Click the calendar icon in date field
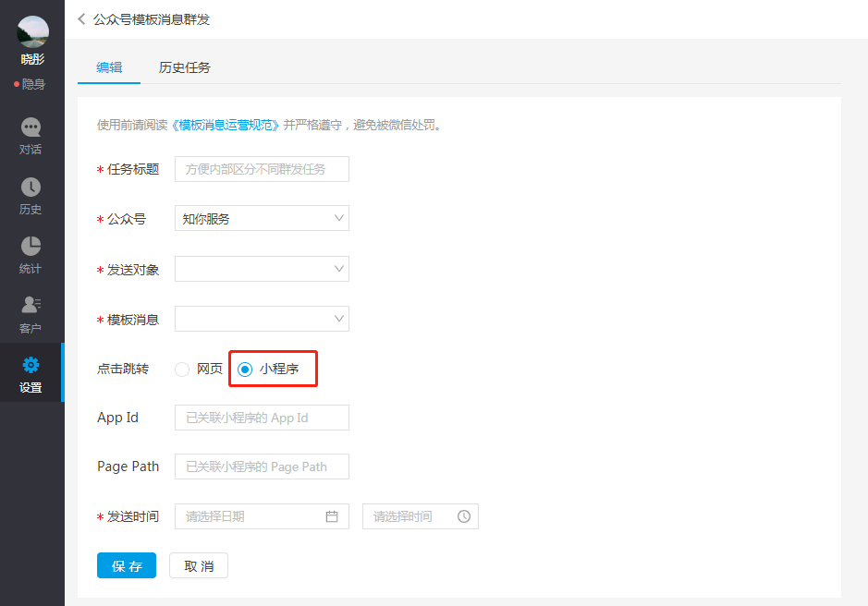This screenshot has width=868, height=606. pyautogui.click(x=332, y=516)
